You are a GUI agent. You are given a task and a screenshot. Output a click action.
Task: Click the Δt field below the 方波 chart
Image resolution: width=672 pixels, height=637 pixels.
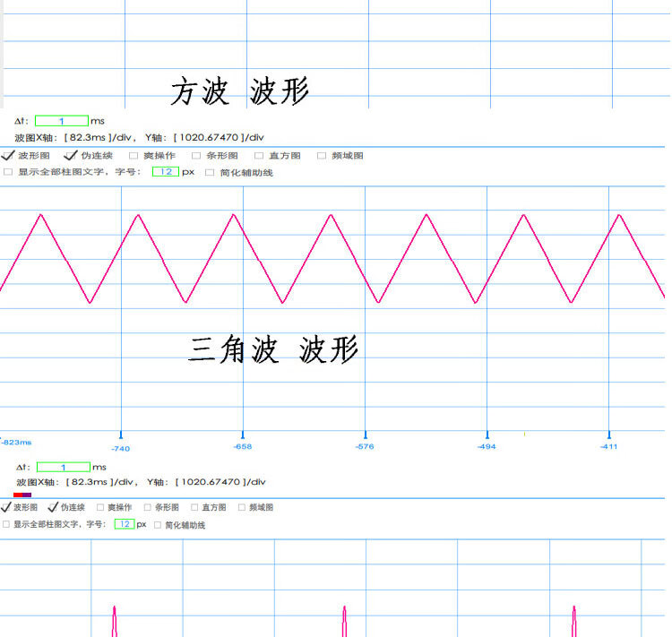click(62, 121)
